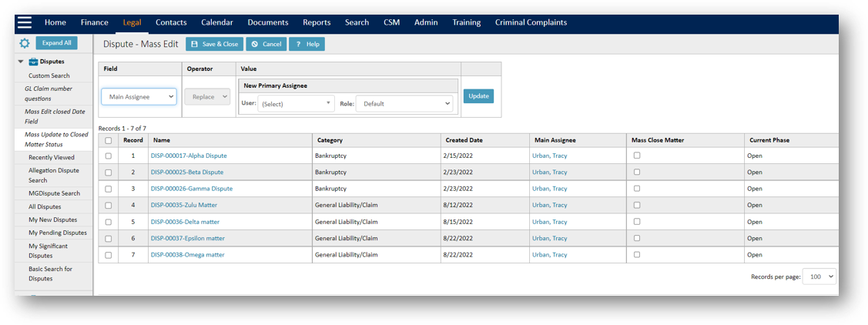Click Save & Close button

point(214,45)
